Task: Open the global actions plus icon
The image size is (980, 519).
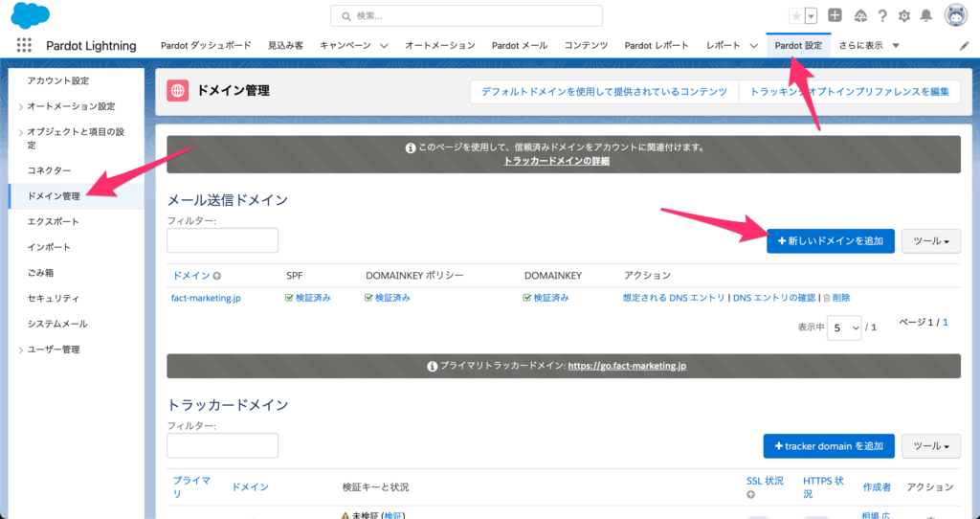Action: coord(835,15)
